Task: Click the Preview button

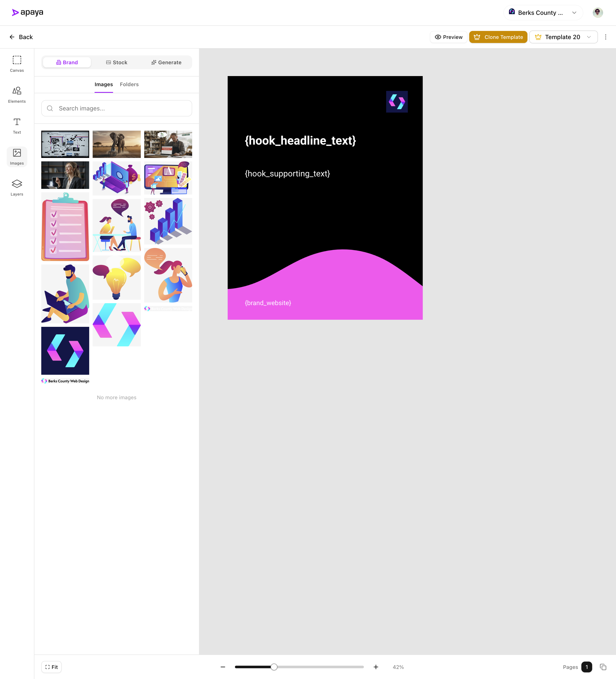Action: tap(449, 37)
